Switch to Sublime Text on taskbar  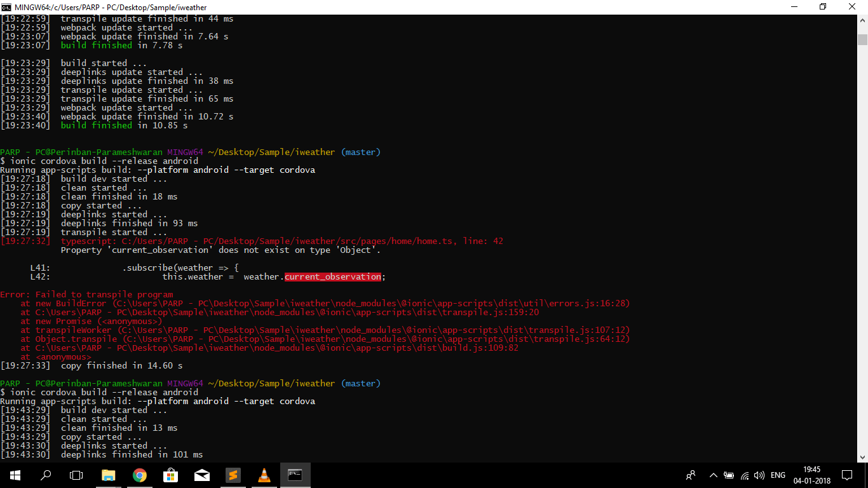tap(233, 475)
